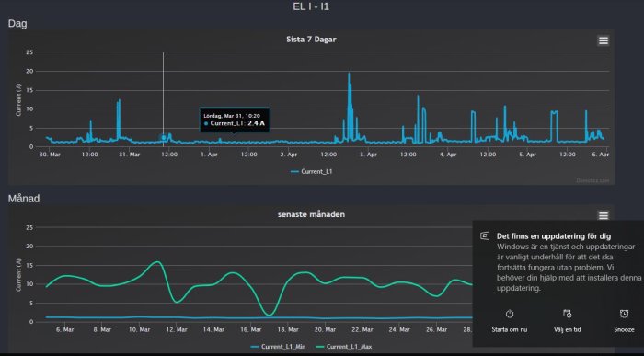Image resolution: width=644 pixels, height=356 pixels.
Task: Click the power icon above Starta om nu
Action: coord(510,314)
